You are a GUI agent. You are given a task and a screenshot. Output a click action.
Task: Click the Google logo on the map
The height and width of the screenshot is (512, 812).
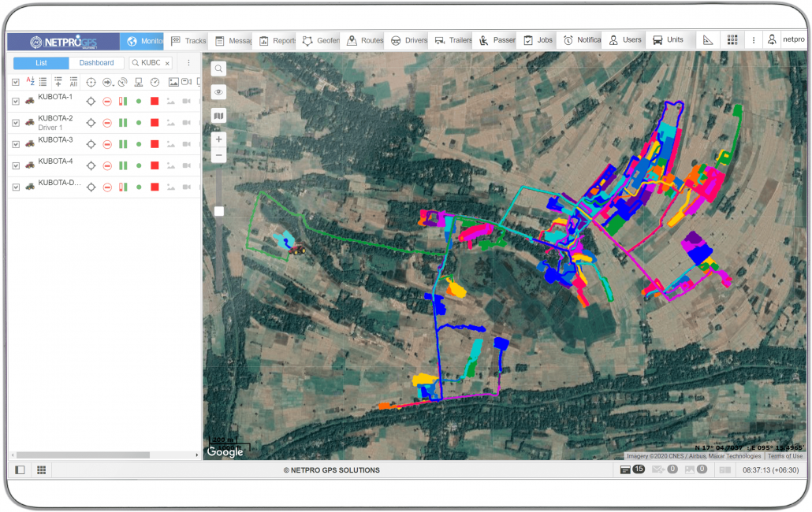tap(225, 451)
